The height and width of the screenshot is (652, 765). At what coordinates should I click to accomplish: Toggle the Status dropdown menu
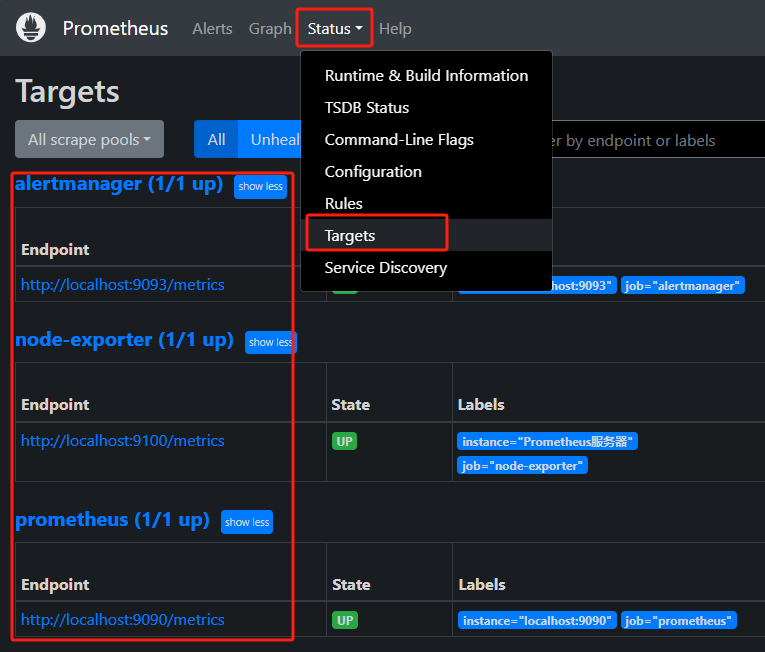pyautogui.click(x=335, y=29)
